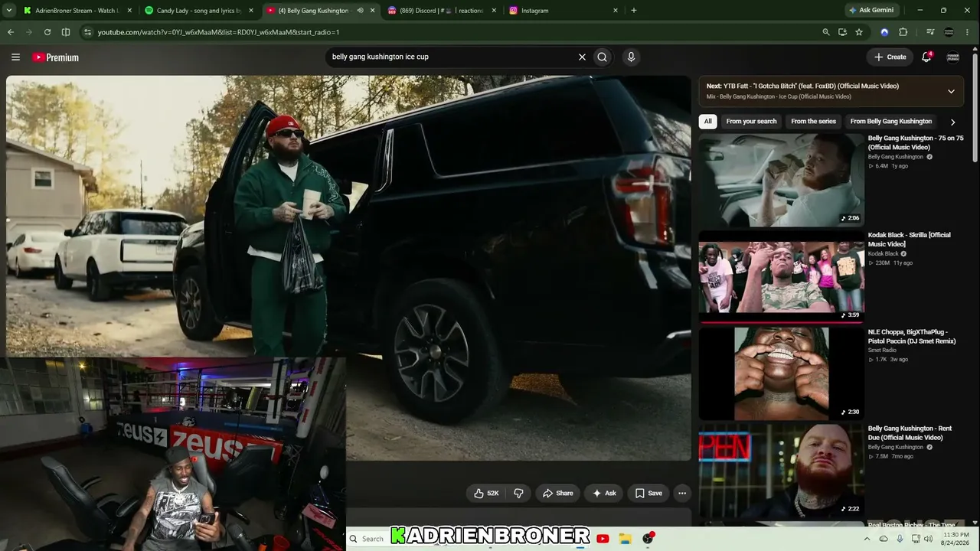Open '75 on 75' video thumbnail
This screenshot has width=980, height=551.
point(781,180)
